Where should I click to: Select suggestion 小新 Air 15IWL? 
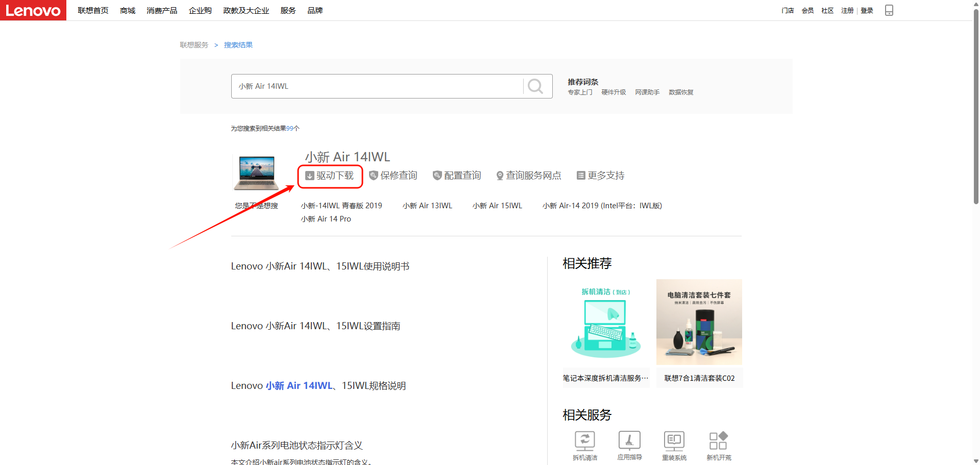497,206
